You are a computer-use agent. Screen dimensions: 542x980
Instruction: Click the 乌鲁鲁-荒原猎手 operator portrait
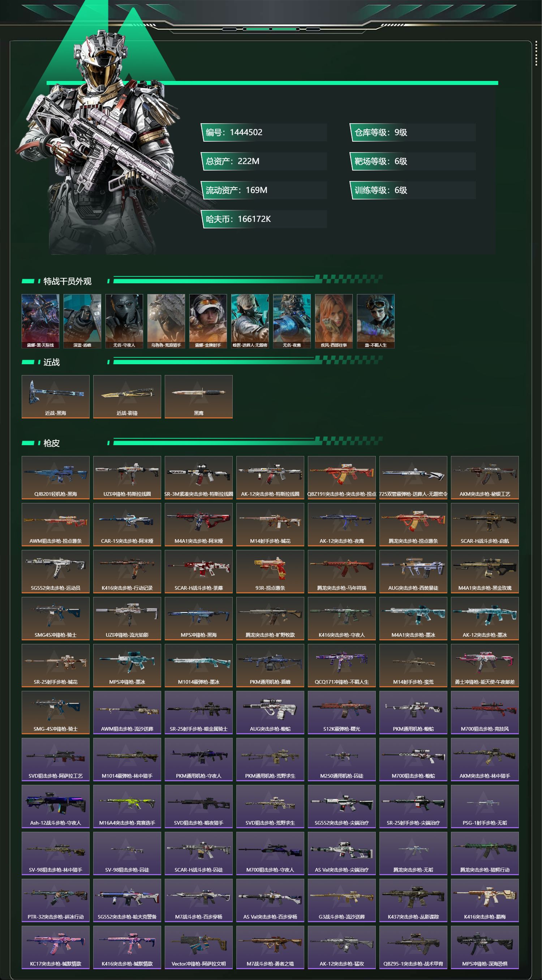166,321
